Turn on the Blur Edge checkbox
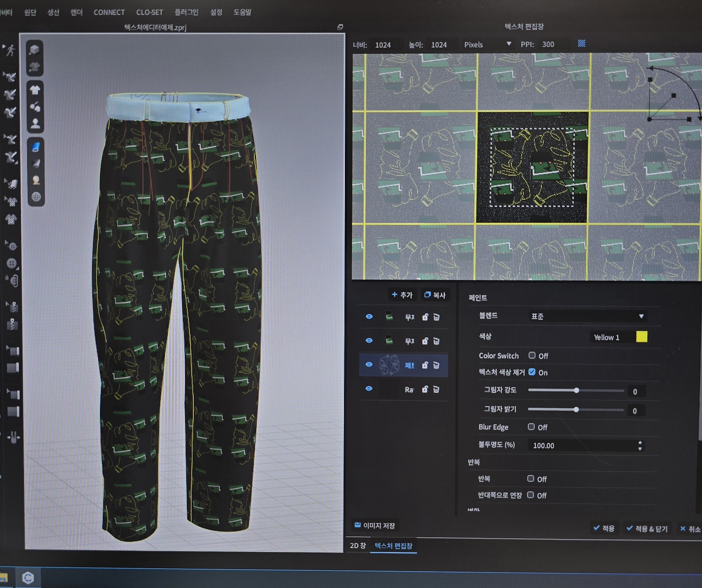The width and height of the screenshot is (702, 588). (531, 427)
